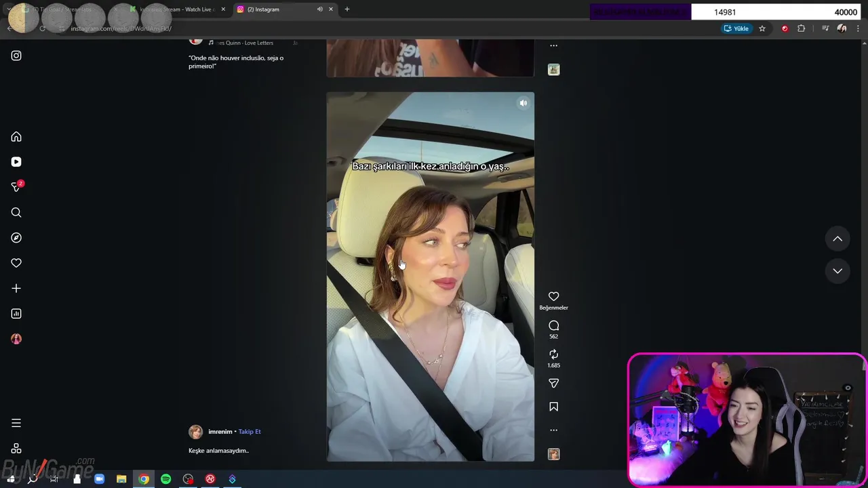Image resolution: width=868 pixels, height=488 pixels.
Task: Open the Dashboard insights icon
Action: click(x=16, y=314)
